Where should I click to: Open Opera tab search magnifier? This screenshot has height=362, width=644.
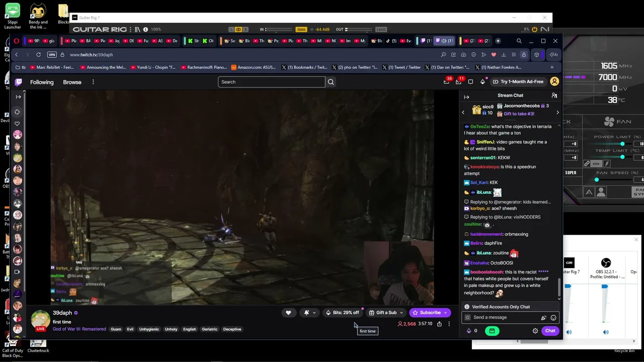point(519,41)
